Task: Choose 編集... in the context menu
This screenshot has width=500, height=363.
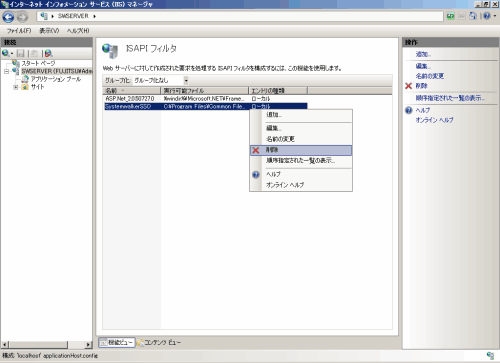Action: (301, 128)
